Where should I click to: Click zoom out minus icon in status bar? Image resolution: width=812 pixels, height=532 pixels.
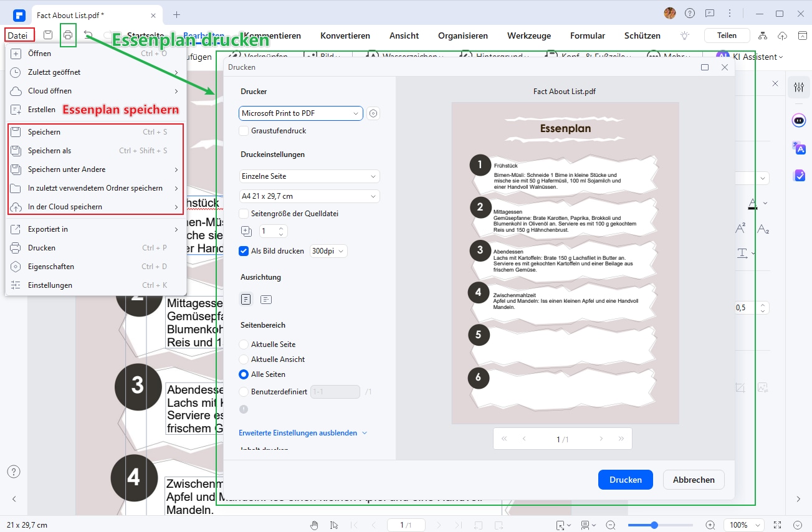coord(611,525)
